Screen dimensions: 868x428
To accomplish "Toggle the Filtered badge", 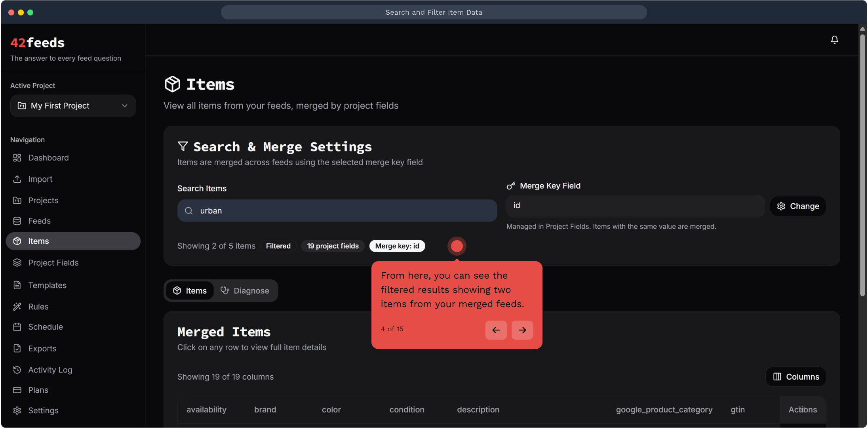I will (x=278, y=246).
